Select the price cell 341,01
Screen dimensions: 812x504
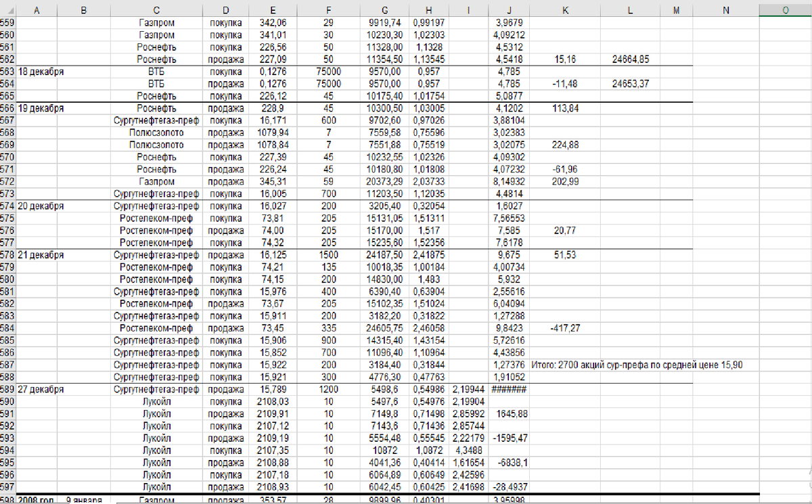[x=272, y=35]
